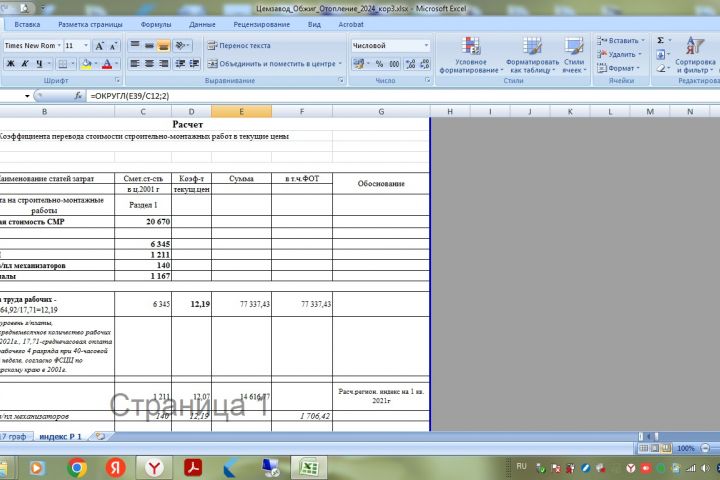This screenshot has width=720, height=480.
Task: Open the Шрифт font dialog launcher
Action: pyautogui.click(x=118, y=80)
